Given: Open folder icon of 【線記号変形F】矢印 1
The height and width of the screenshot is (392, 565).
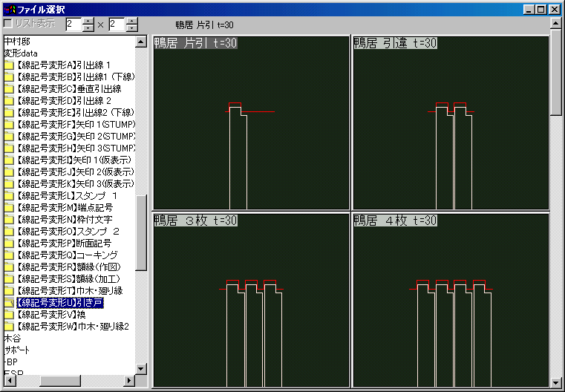Looking at the screenshot, I should point(9,125).
